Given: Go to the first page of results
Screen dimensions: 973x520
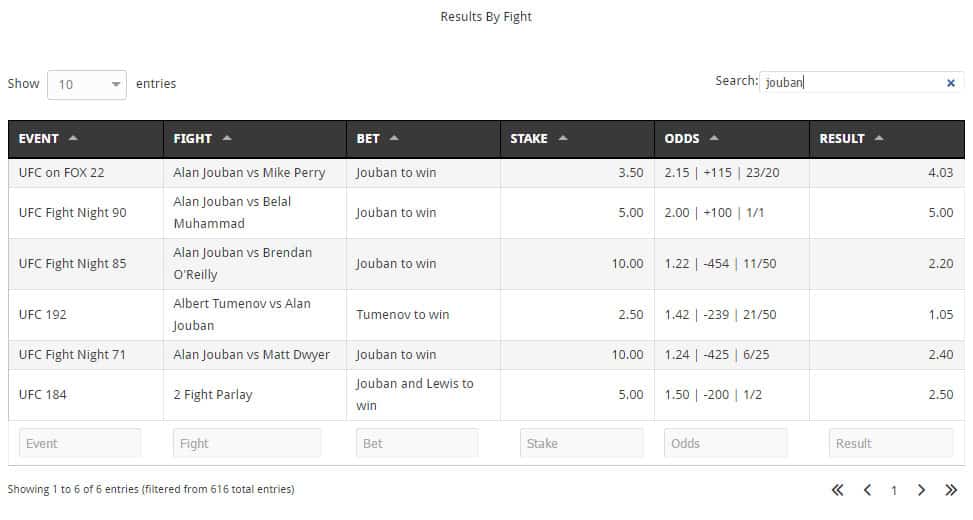Looking at the screenshot, I should [838, 490].
